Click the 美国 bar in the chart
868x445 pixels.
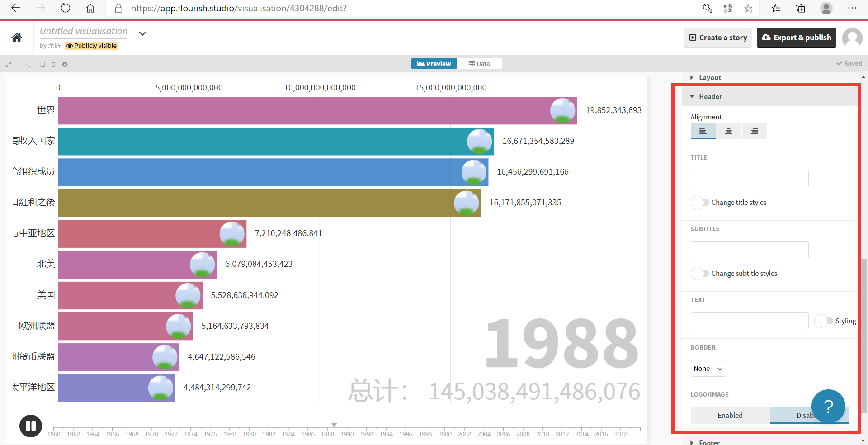pyautogui.click(x=130, y=295)
